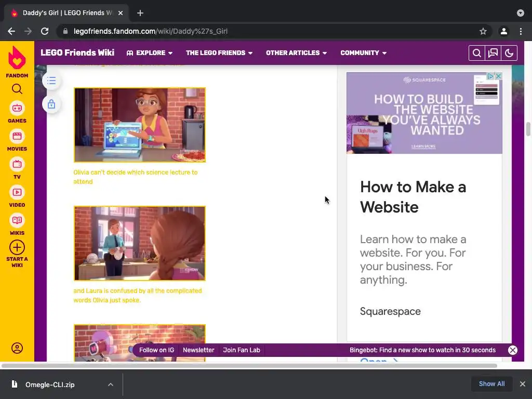Image resolution: width=532 pixels, height=399 pixels.
Task: Open table of contents list icon
Action: 51,81
